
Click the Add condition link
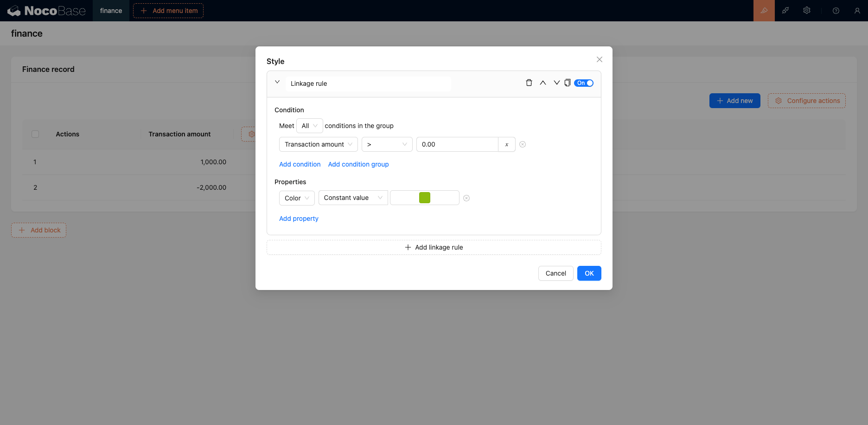click(x=300, y=164)
